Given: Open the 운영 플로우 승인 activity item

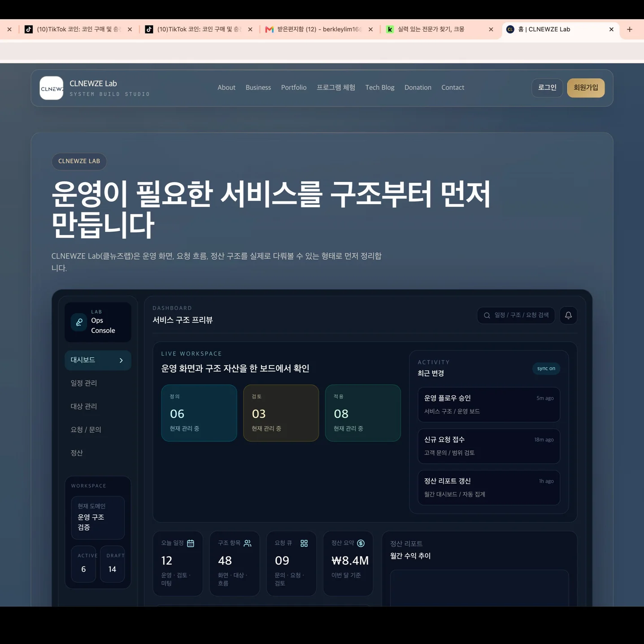Looking at the screenshot, I should point(489,405).
